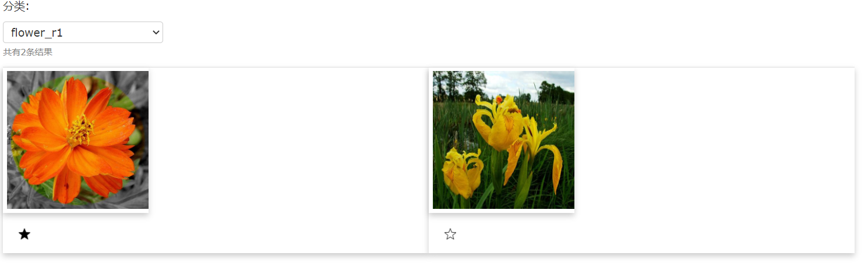Click the 共有2条结果 result count text
Viewport: 868px width, 263px height.
(x=27, y=52)
